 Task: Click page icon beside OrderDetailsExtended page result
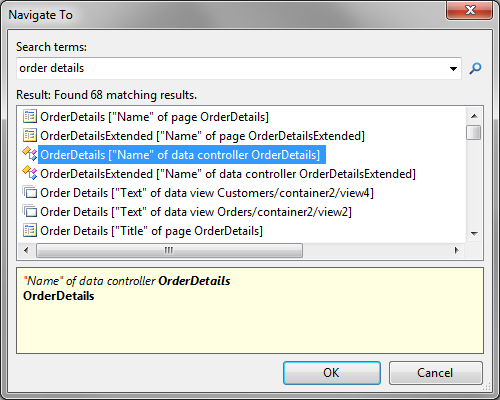pos(30,135)
